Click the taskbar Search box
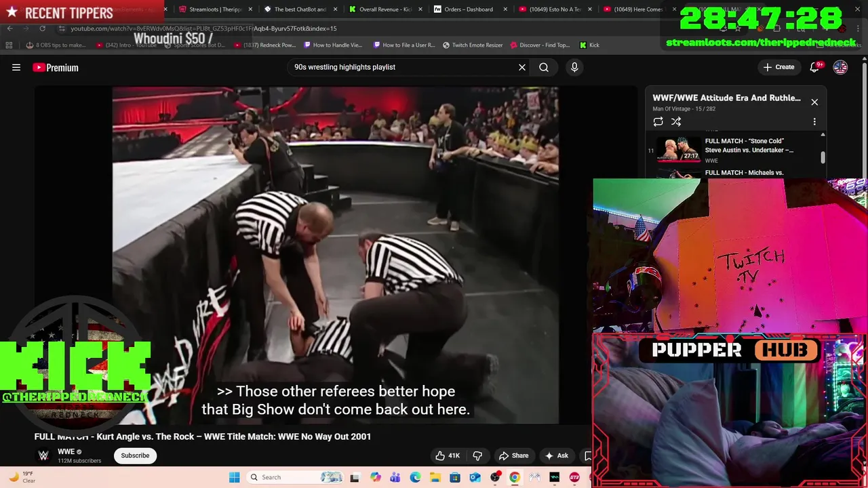Image resolution: width=868 pixels, height=488 pixels. coord(296,477)
